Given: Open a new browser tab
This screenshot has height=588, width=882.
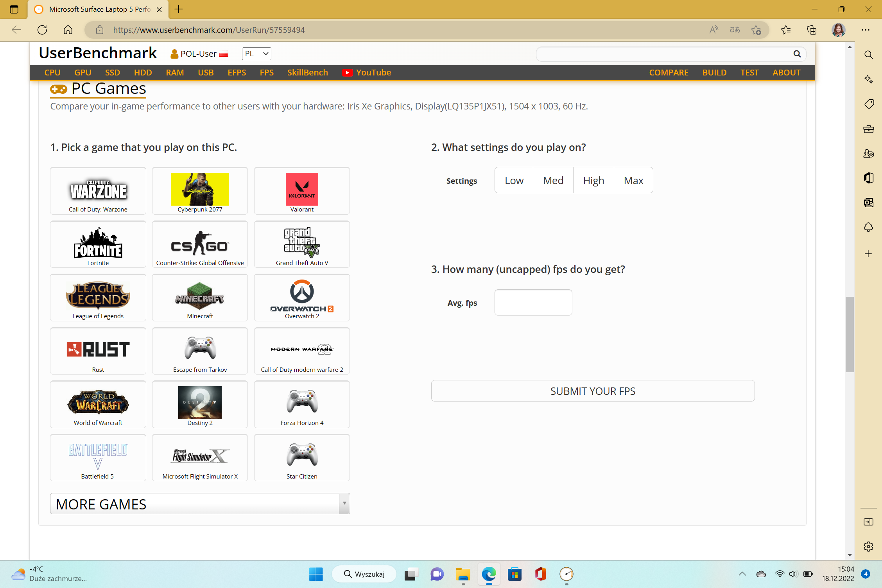Looking at the screenshot, I should 179,9.
